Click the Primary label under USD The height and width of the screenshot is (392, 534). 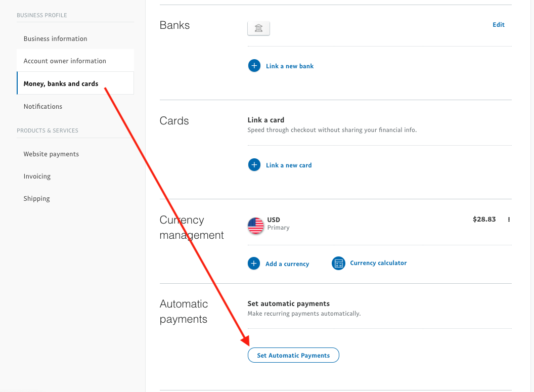pyautogui.click(x=278, y=228)
